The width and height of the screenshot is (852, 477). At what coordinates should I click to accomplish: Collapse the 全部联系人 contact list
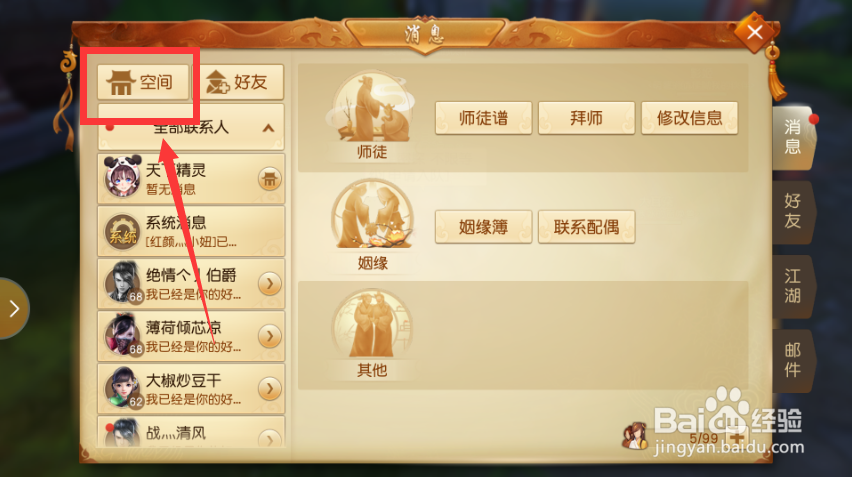pyautogui.click(x=268, y=128)
